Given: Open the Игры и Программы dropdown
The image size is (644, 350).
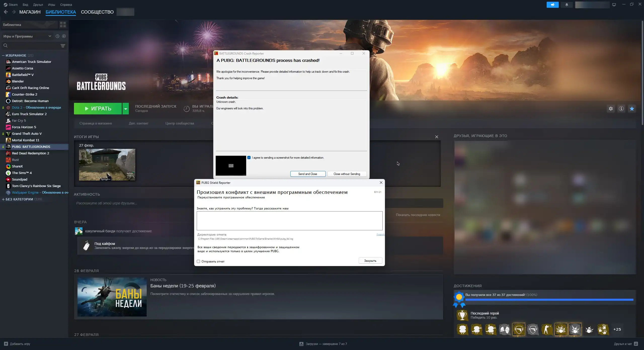Looking at the screenshot, I should coord(27,36).
